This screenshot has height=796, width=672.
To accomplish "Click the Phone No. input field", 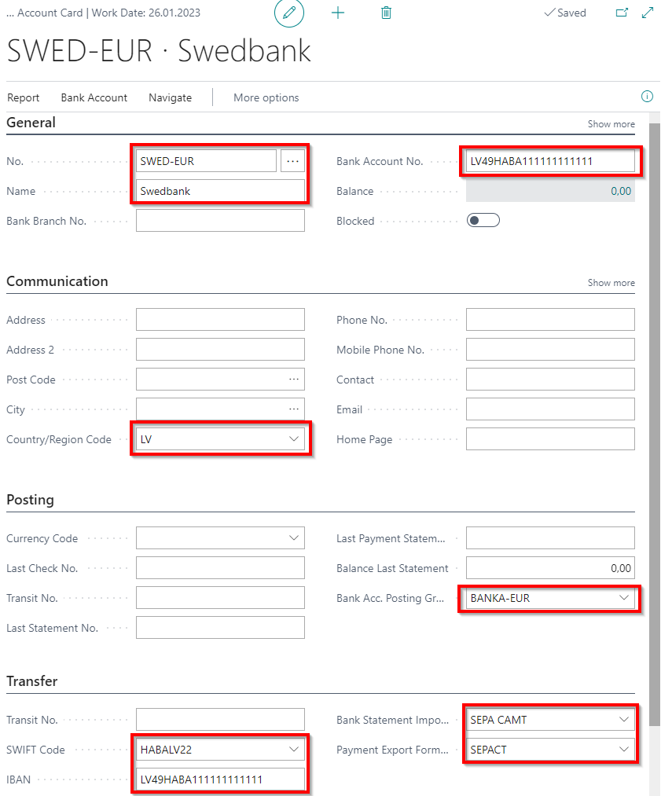I will [551, 319].
